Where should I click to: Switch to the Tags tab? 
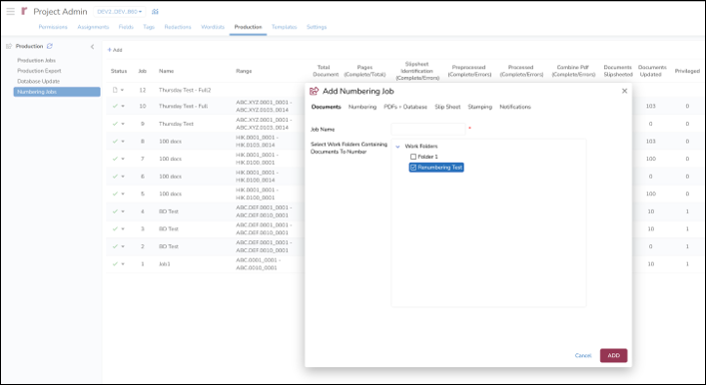tap(149, 27)
